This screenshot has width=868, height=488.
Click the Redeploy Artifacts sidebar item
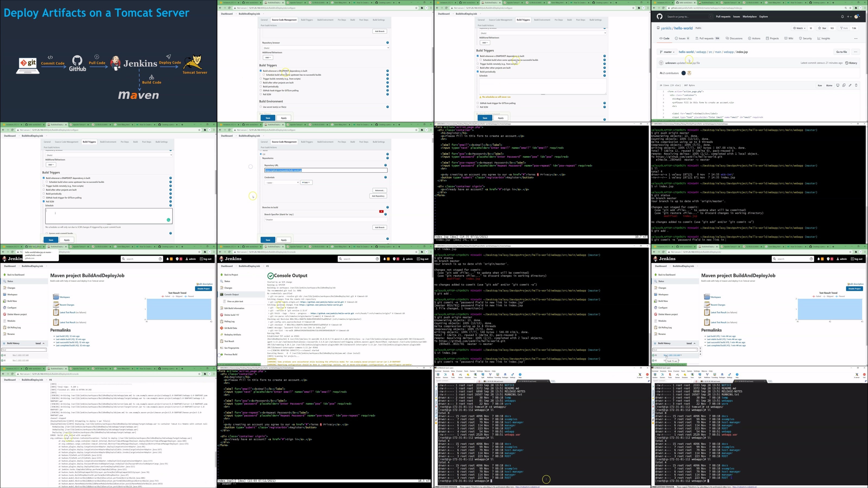coord(232,335)
